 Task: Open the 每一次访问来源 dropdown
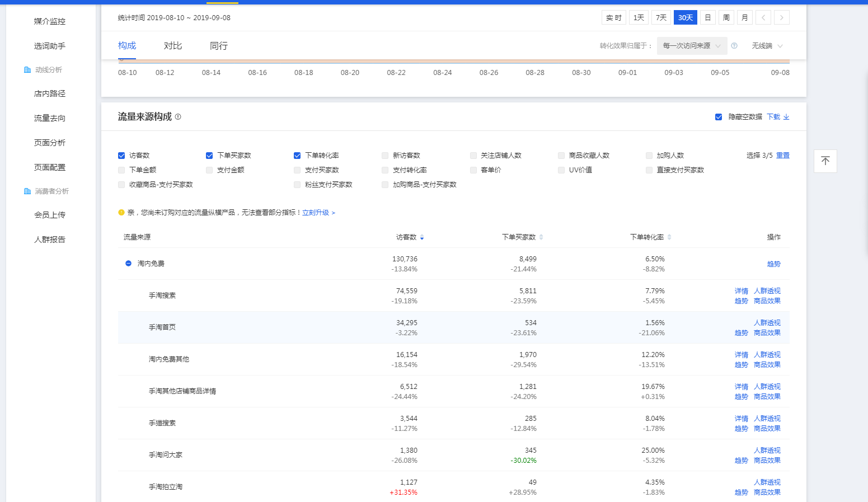pyautogui.click(x=692, y=46)
